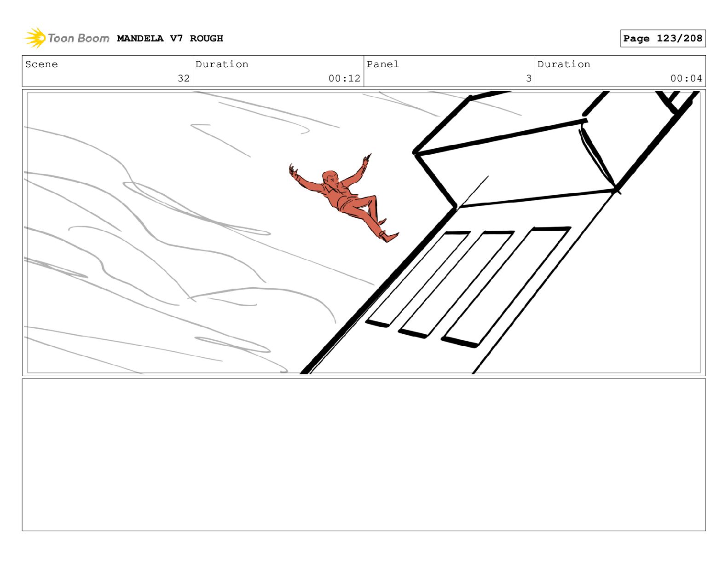Select the 'MANDELA V7 ROUGH' title text

pyautogui.click(x=170, y=39)
